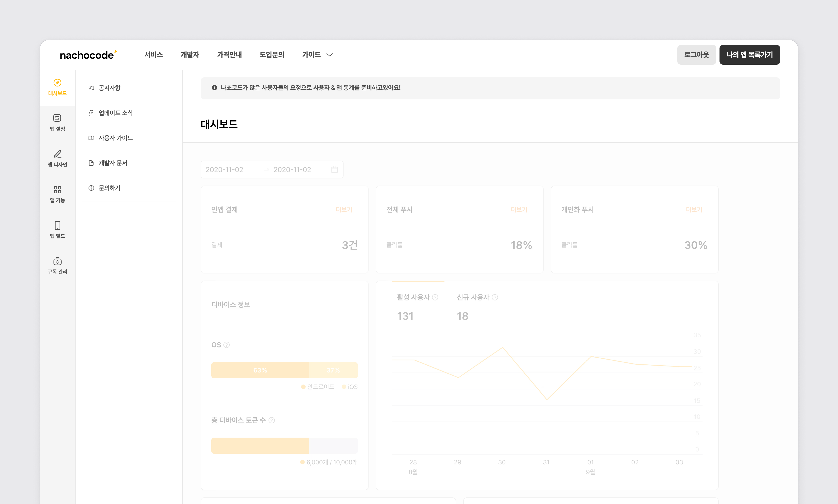Viewport: 838px width, 504px height.
Task: Click help icon beside 총 디바이스 토큰 수
Action: (271, 420)
